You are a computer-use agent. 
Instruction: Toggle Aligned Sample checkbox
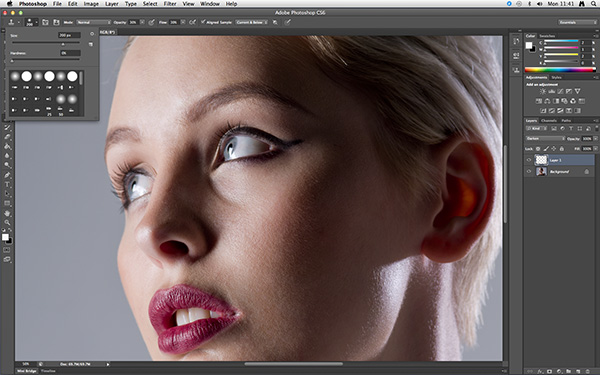tap(203, 22)
